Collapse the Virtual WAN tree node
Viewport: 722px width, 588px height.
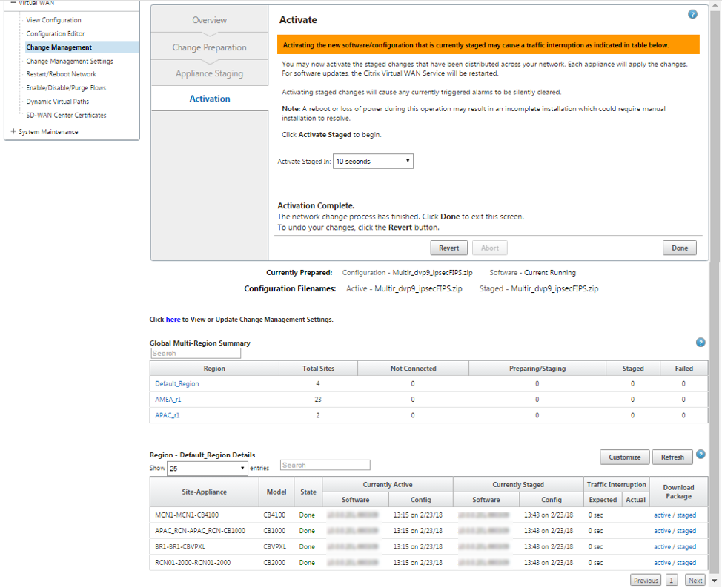13,2
